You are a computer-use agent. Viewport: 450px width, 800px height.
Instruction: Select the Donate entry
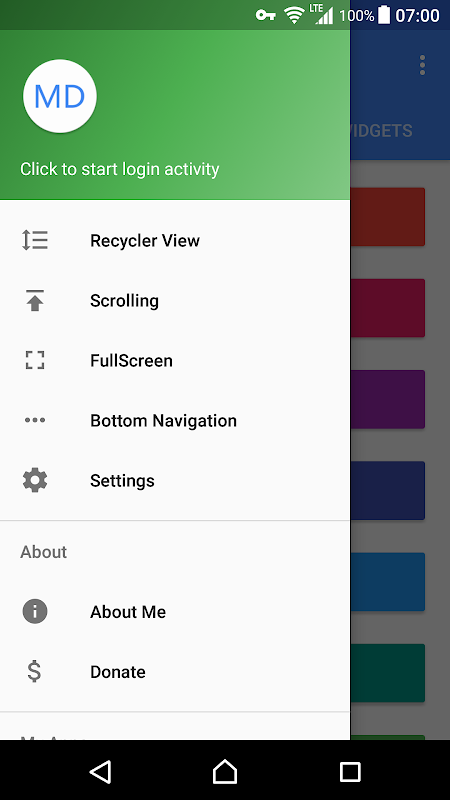(x=175, y=671)
